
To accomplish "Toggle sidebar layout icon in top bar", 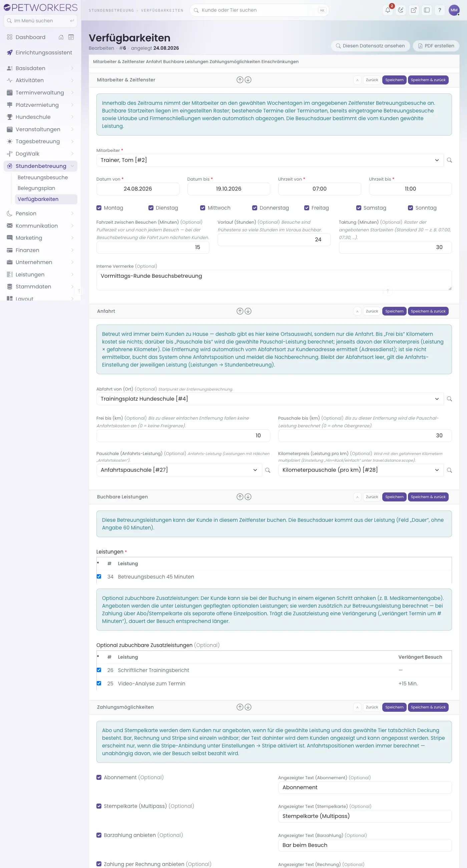I will tap(427, 10).
